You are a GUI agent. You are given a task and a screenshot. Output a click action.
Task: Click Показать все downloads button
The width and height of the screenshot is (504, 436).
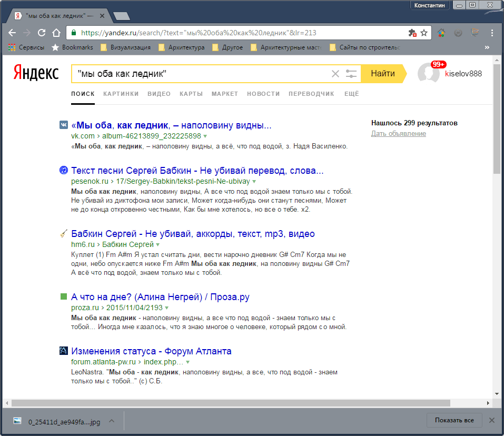[x=454, y=420]
